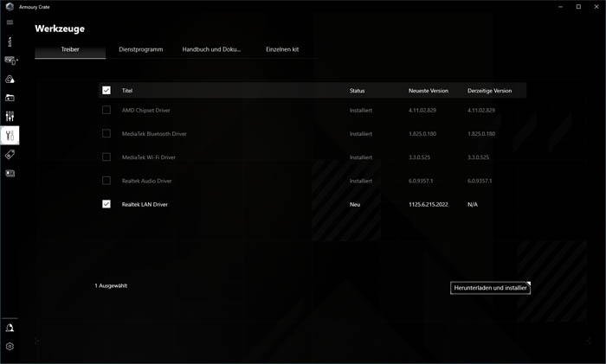Click the Armoury Crate logo in title bar
Screen dimensions: 606x364
point(10,7)
